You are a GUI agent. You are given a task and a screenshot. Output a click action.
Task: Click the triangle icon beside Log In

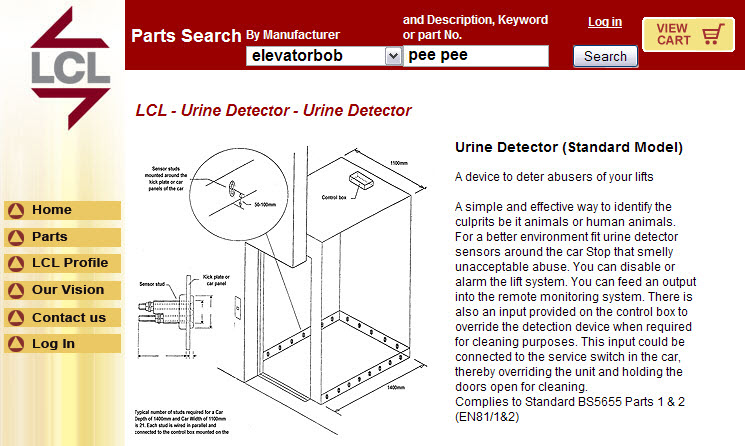point(16,344)
